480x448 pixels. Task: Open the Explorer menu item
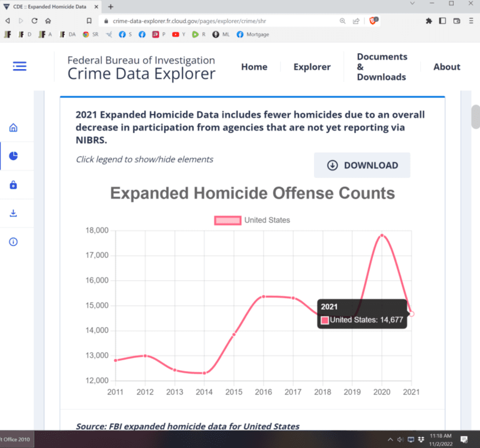[312, 67]
